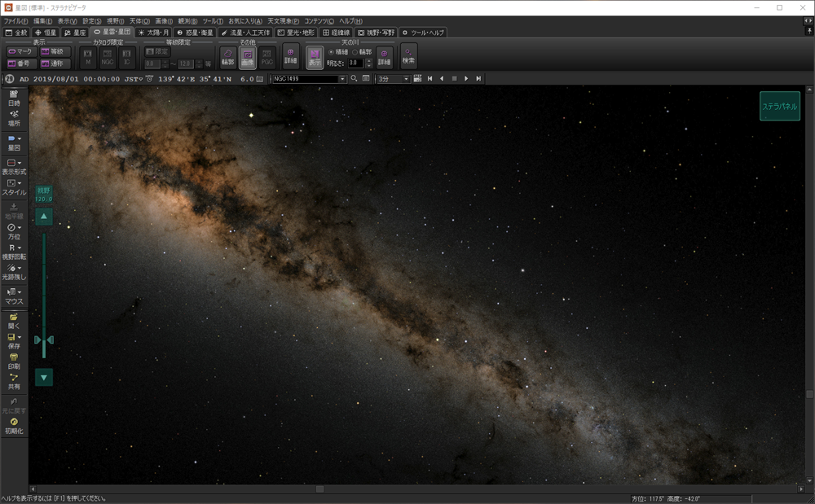The height and width of the screenshot is (504, 815).
Task: Open the 場所 location settings
Action: click(x=14, y=117)
